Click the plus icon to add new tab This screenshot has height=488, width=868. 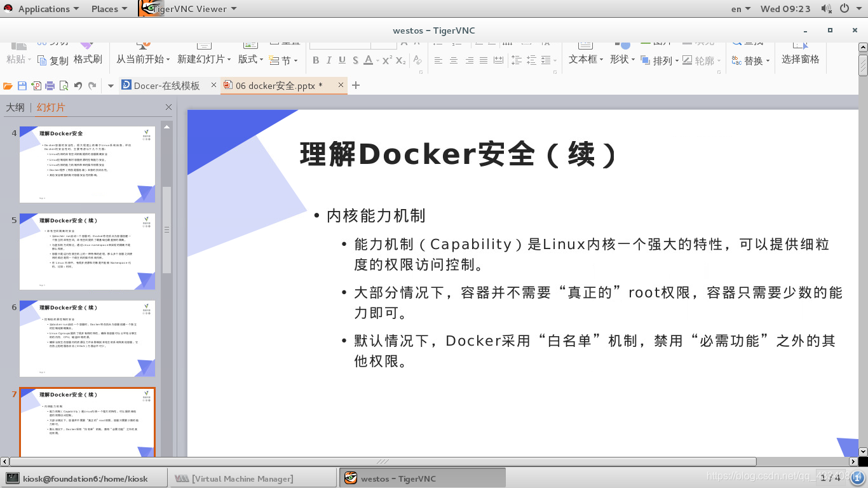[x=356, y=85]
